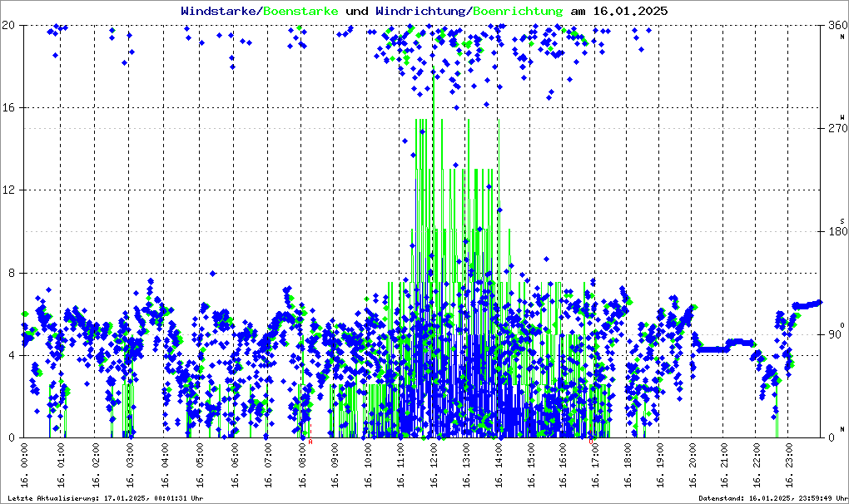The width and height of the screenshot is (849, 504).
Task: Click the left axis value 16
Action: (x=8, y=107)
